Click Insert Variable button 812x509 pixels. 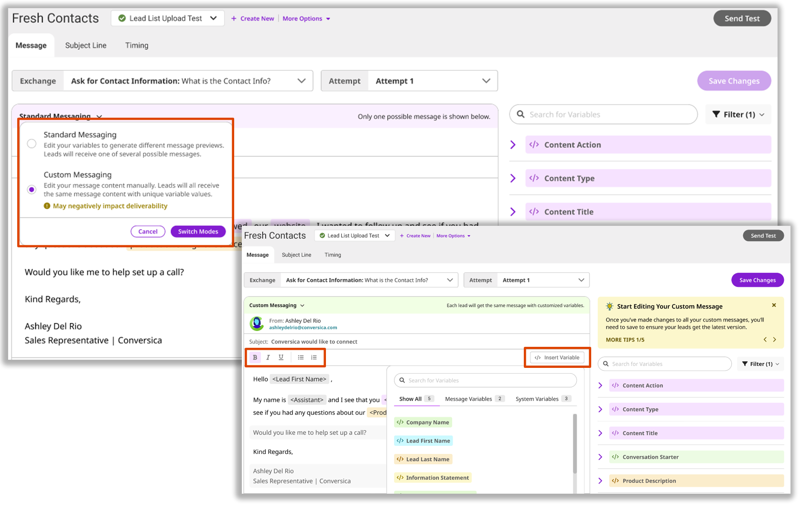(x=557, y=358)
